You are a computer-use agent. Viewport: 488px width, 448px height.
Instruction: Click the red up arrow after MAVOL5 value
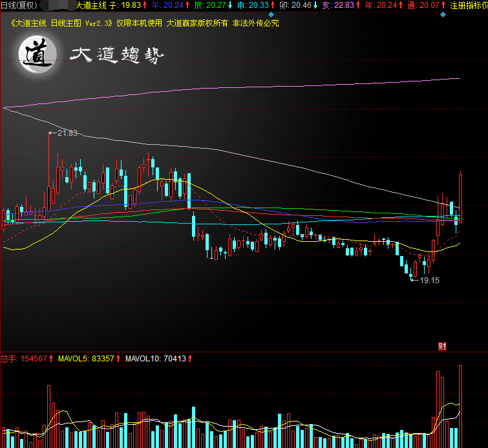click(x=119, y=358)
